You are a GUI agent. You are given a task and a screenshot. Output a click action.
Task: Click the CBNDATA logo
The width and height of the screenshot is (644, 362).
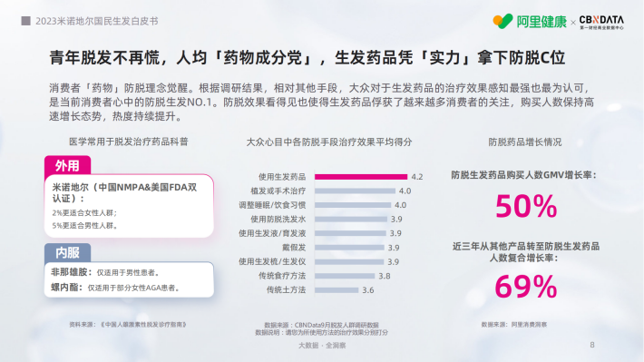click(601, 22)
